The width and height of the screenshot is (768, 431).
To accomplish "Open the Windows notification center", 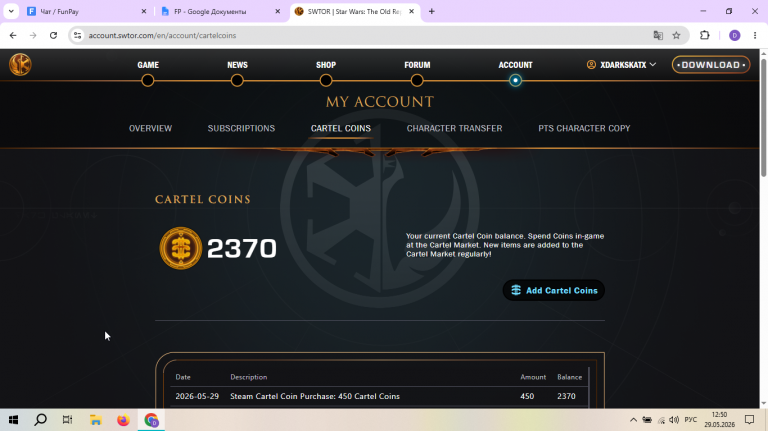I will pos(749,420).
